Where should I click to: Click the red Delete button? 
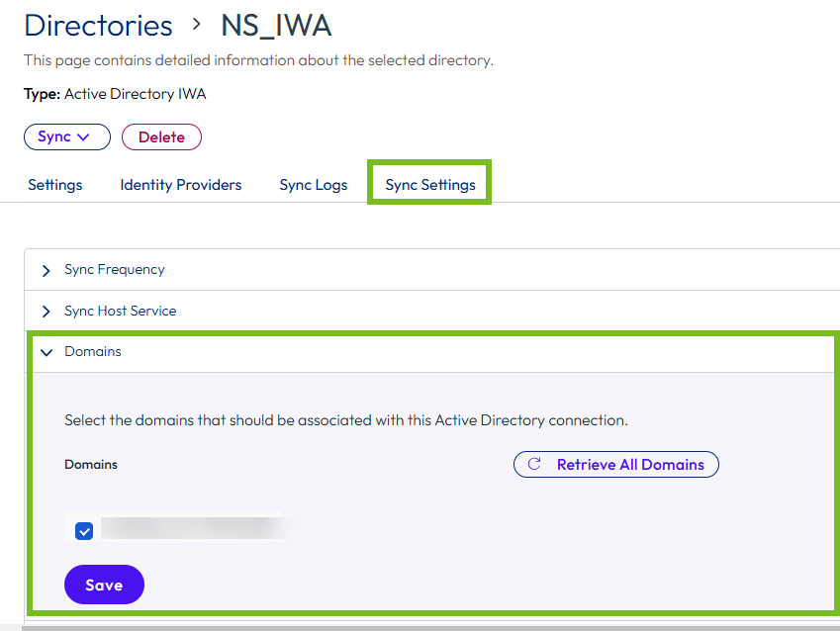162,137
